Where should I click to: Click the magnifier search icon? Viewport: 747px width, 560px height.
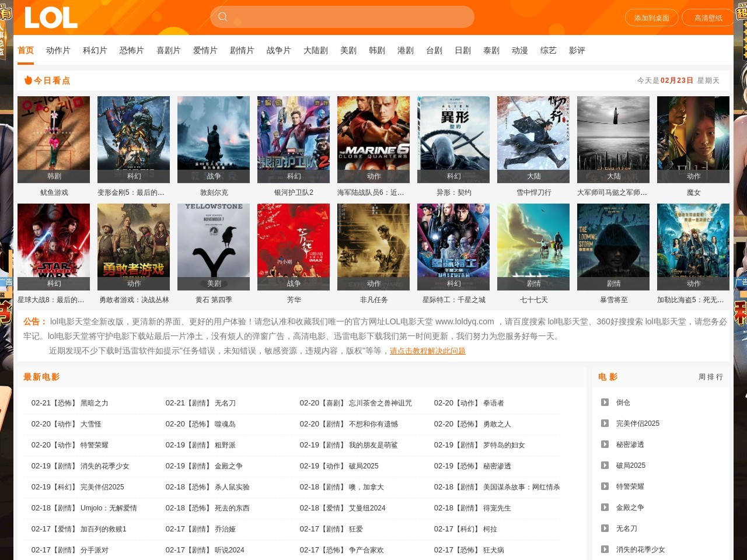(x=223, y=17)
